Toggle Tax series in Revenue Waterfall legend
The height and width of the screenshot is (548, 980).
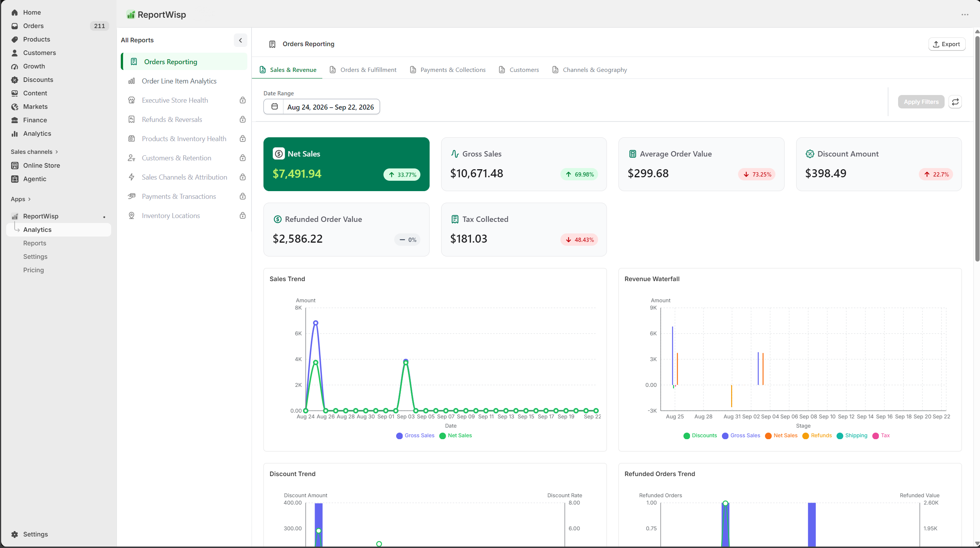pyautogui.click(x=881, y=435)
